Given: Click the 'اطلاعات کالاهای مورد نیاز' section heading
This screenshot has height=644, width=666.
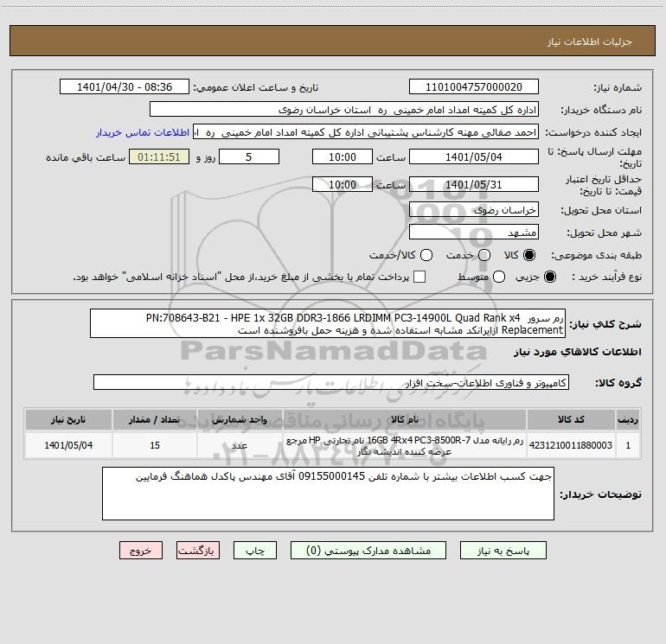Looking at the screenshot, I should click(x=577, y=352).
